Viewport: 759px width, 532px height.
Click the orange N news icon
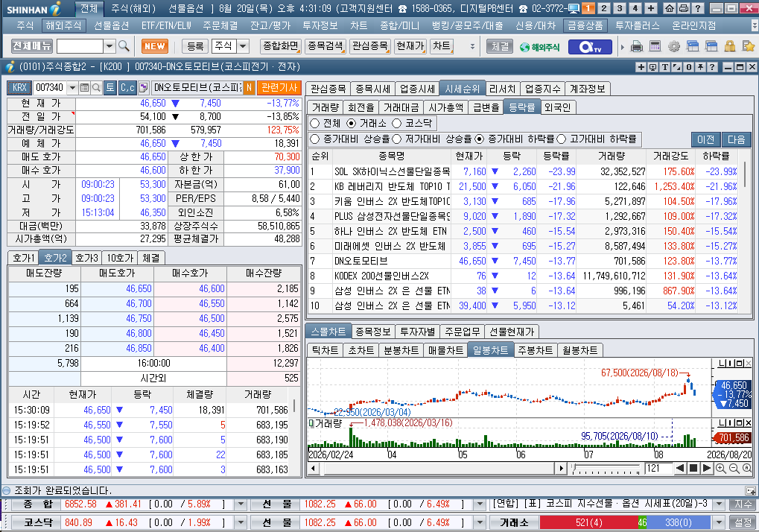tap(249, 88)
